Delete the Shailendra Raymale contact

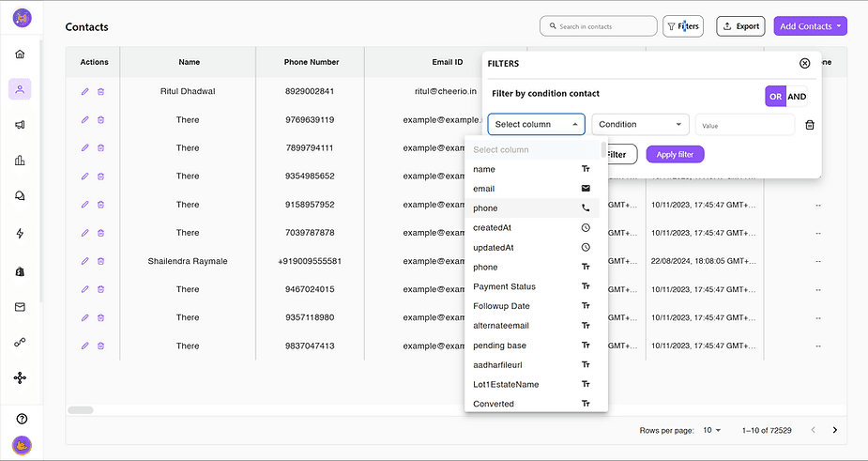pyautogui.click(x=100, y=261)
